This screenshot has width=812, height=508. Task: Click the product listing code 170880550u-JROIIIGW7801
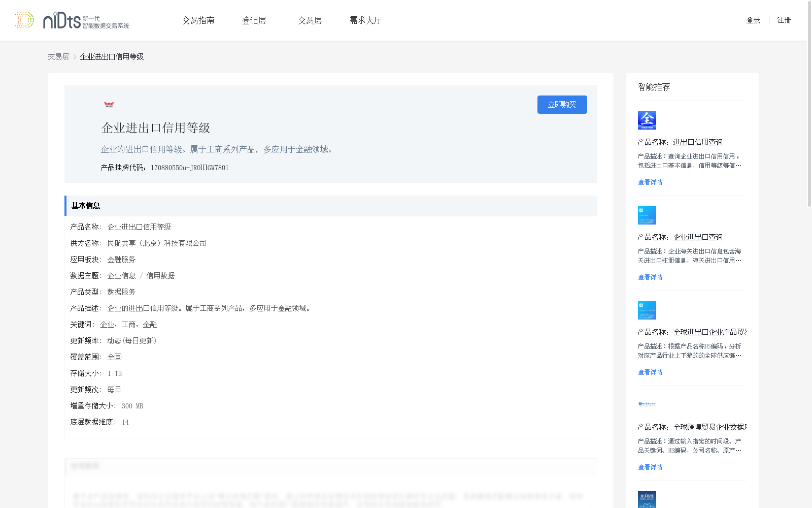point(189,168)
